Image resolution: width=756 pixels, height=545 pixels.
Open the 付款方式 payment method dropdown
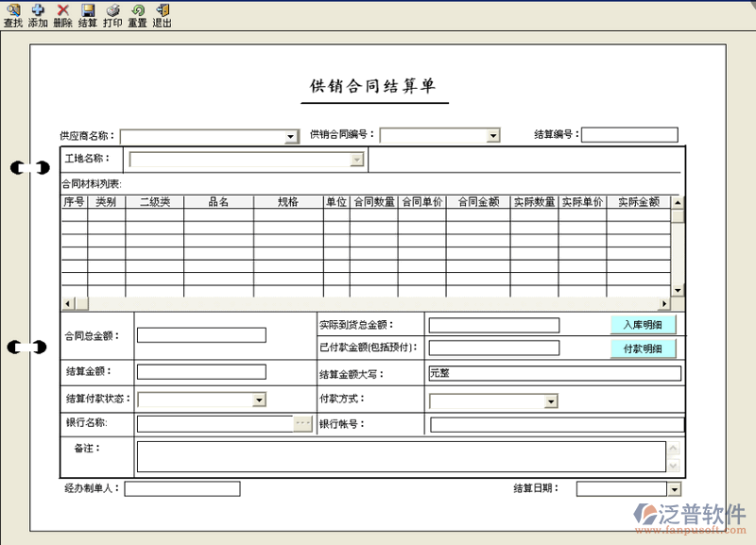coord(552,400)
